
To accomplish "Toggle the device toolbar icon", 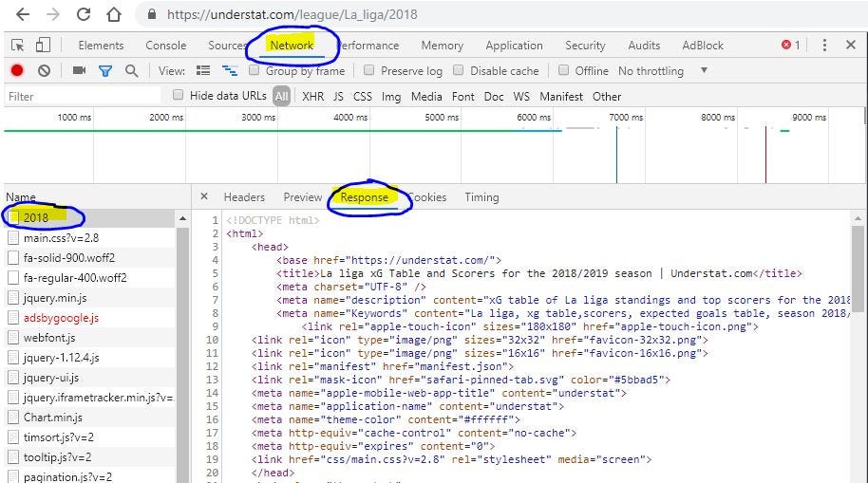I will (x=43, y=45).
